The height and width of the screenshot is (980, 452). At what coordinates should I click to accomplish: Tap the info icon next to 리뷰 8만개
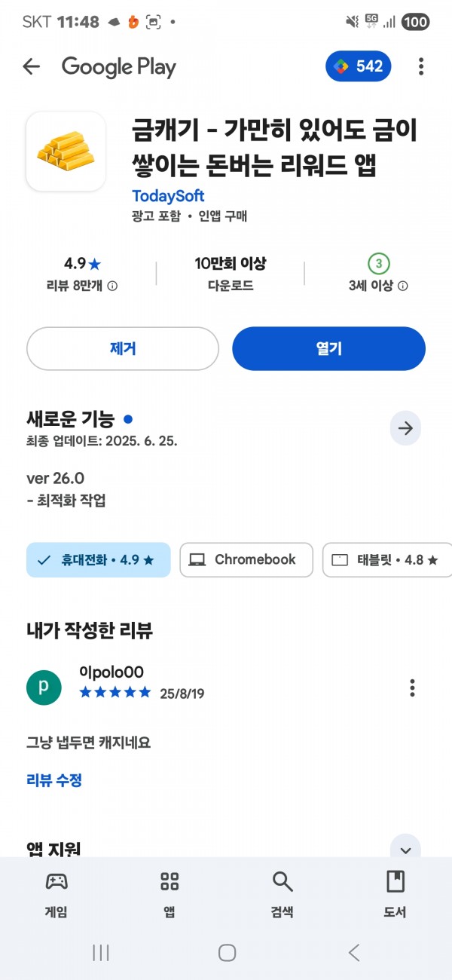[112, 286]
